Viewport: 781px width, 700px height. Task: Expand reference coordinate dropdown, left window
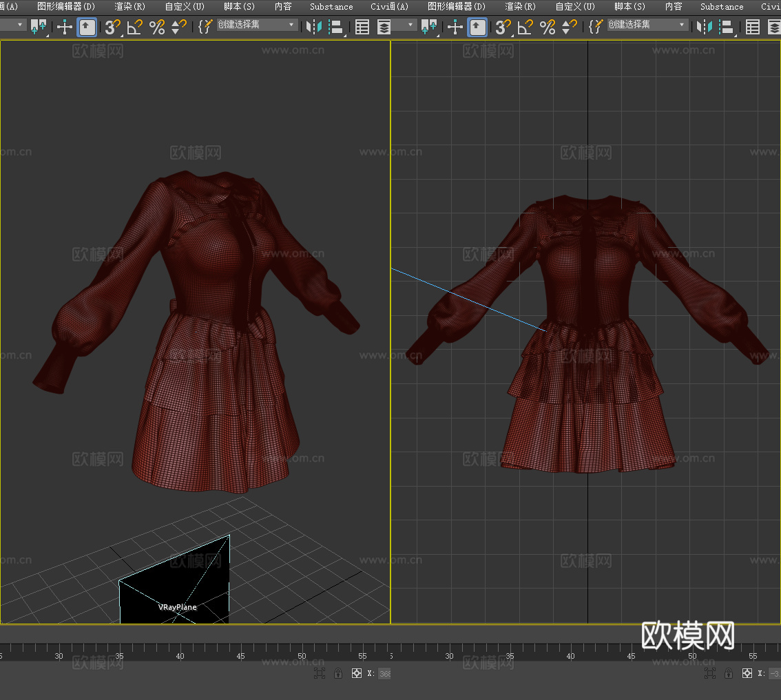(x=20, y=25)
